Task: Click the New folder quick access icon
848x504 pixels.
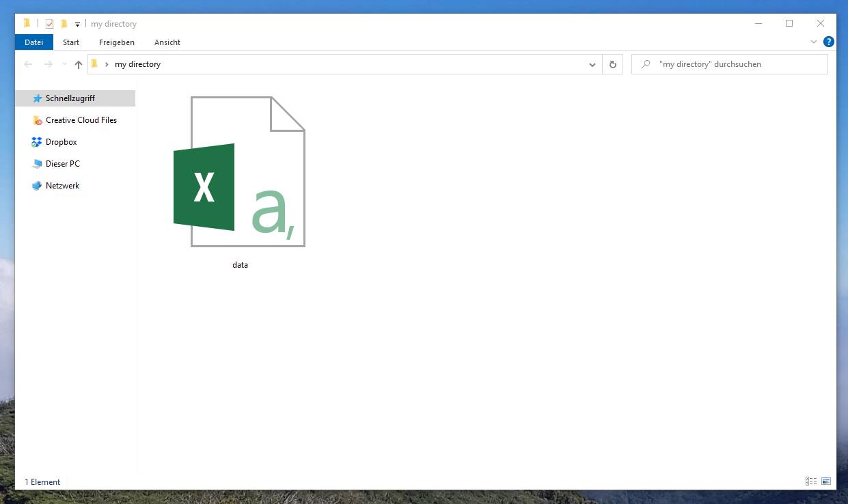Action: point(64,24)
